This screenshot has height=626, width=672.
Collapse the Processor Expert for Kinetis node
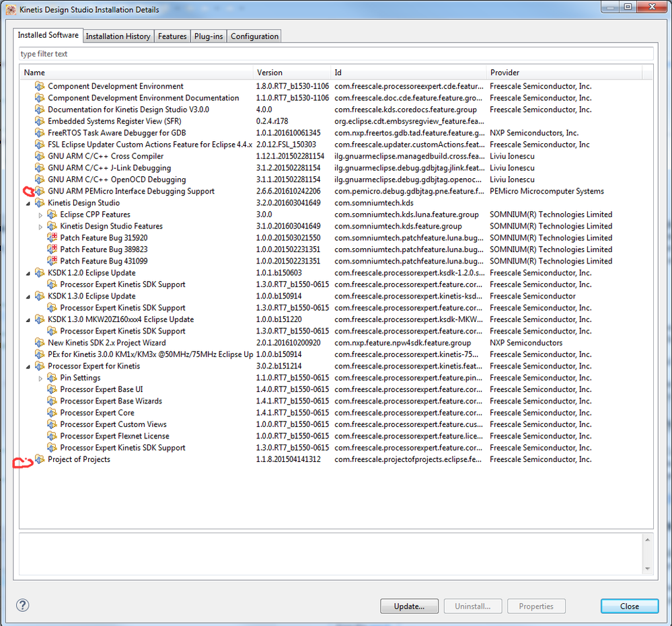coord(28,366)
